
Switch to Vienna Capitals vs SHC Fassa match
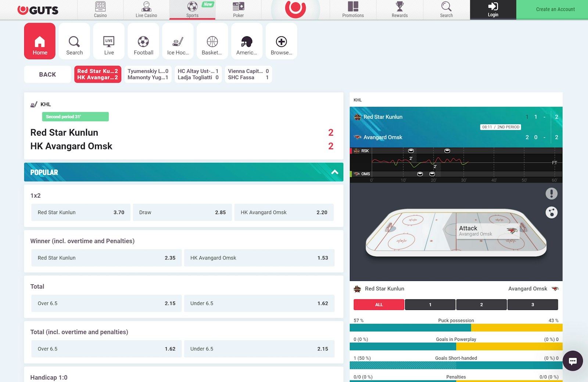(248, 74)
